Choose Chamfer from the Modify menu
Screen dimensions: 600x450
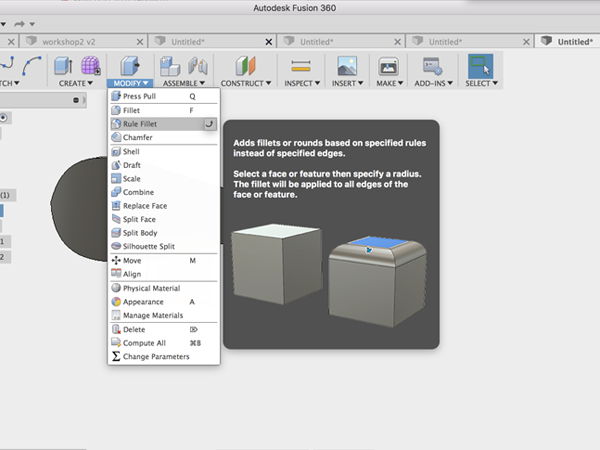coord(164,137)
